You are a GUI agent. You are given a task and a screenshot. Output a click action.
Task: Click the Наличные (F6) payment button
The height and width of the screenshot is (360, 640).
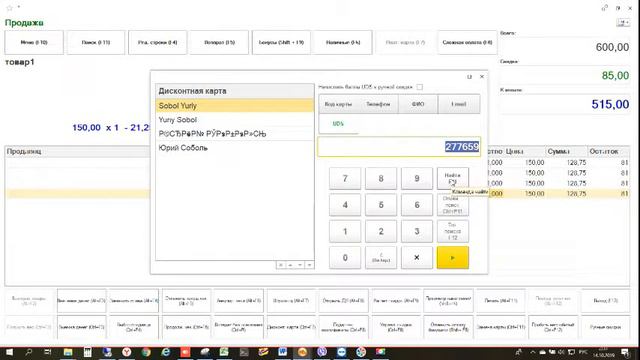click(x=343, y=42)
